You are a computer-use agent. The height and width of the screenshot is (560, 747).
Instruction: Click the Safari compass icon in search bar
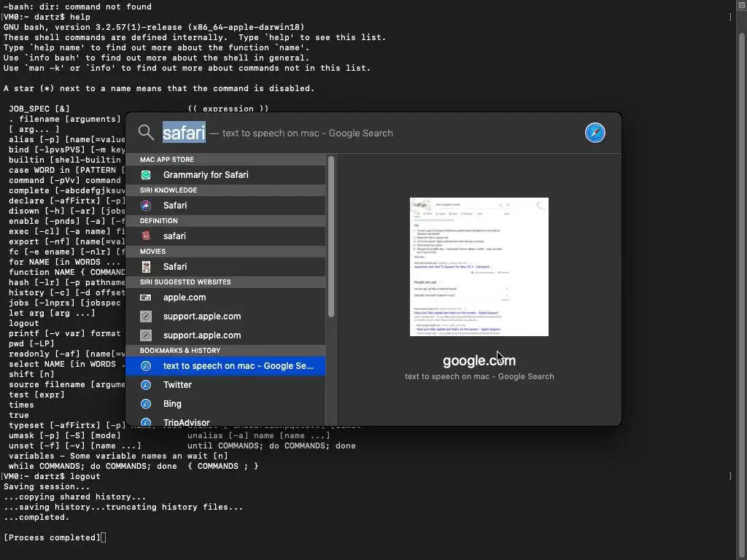(595, 133)
